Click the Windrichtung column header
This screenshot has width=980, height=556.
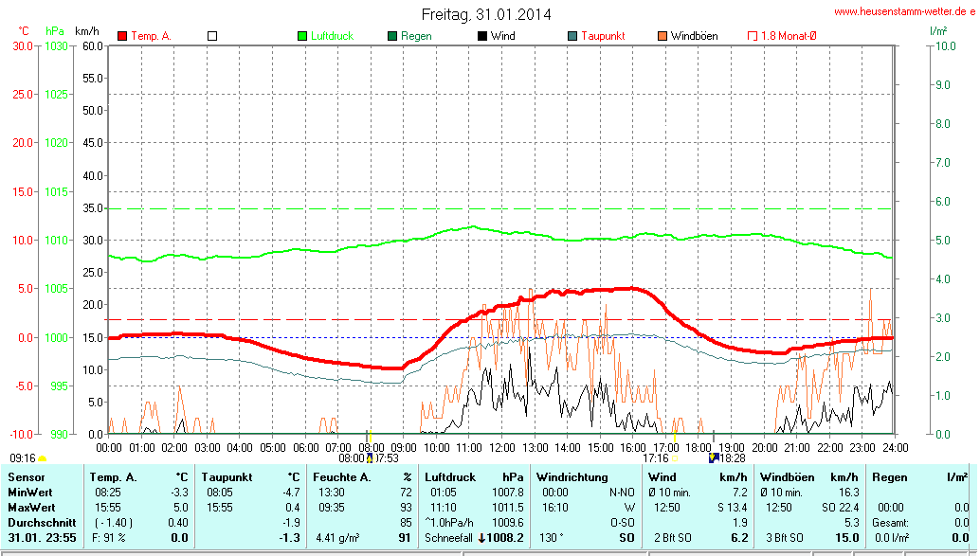pos(572,477)
